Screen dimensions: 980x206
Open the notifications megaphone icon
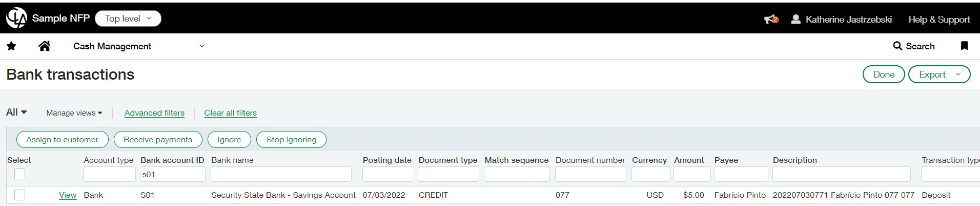coord(771,20)
